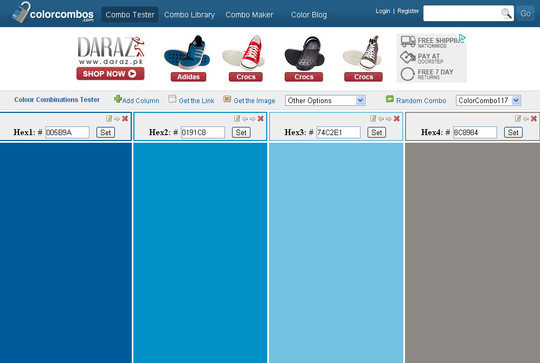Click the Add Column link
This screenshot has width=540, height=363.
click(141, 101)
